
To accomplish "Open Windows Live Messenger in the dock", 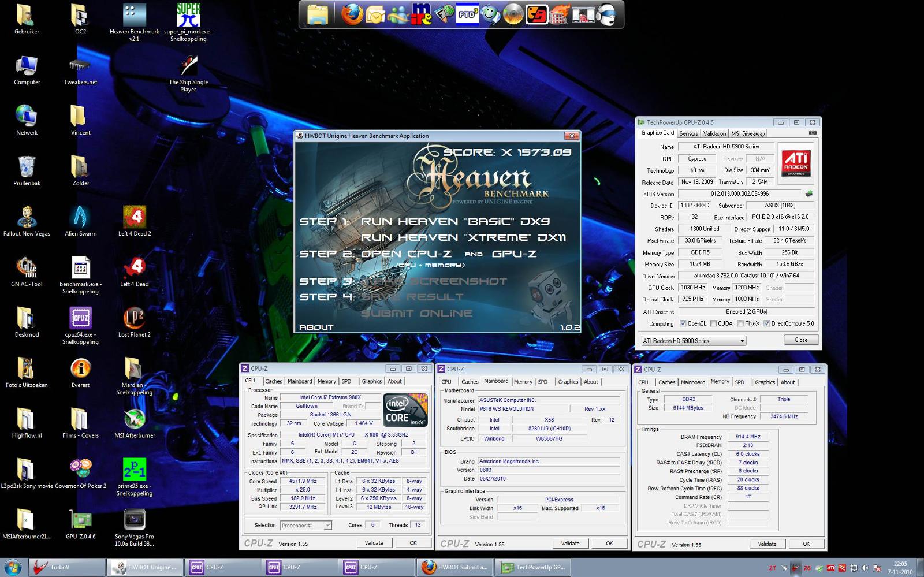I will coord(398,14).
